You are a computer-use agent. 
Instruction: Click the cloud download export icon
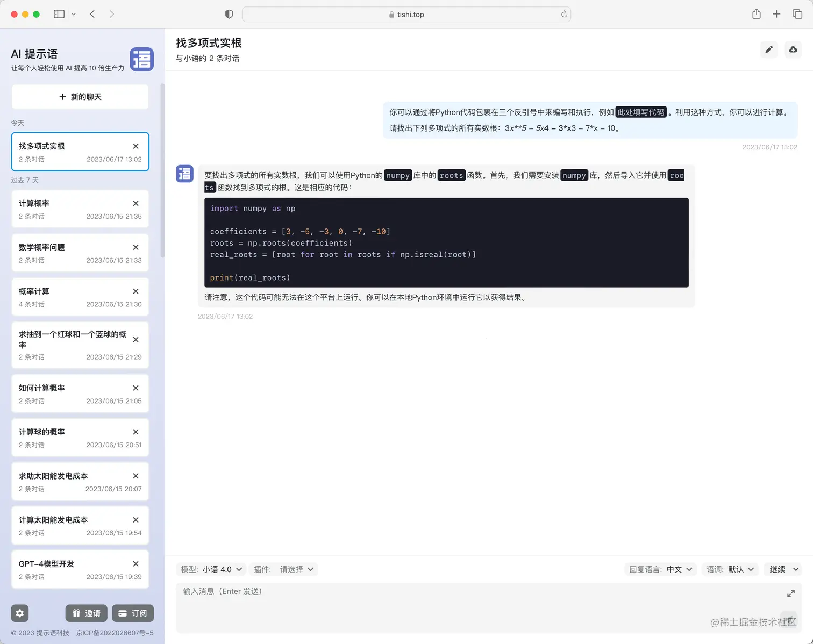(793, 49)
